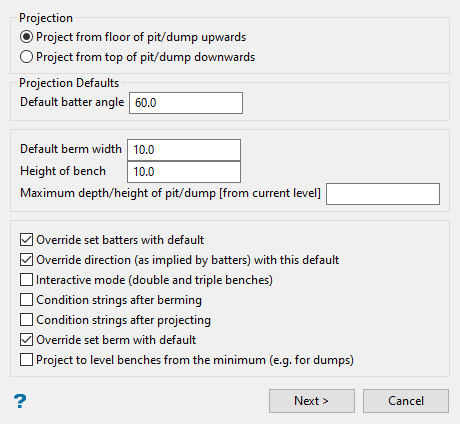Click the Interactive mode label text
Screen dimensions: 460x424
pyautogui.click(x=154, y=280)
